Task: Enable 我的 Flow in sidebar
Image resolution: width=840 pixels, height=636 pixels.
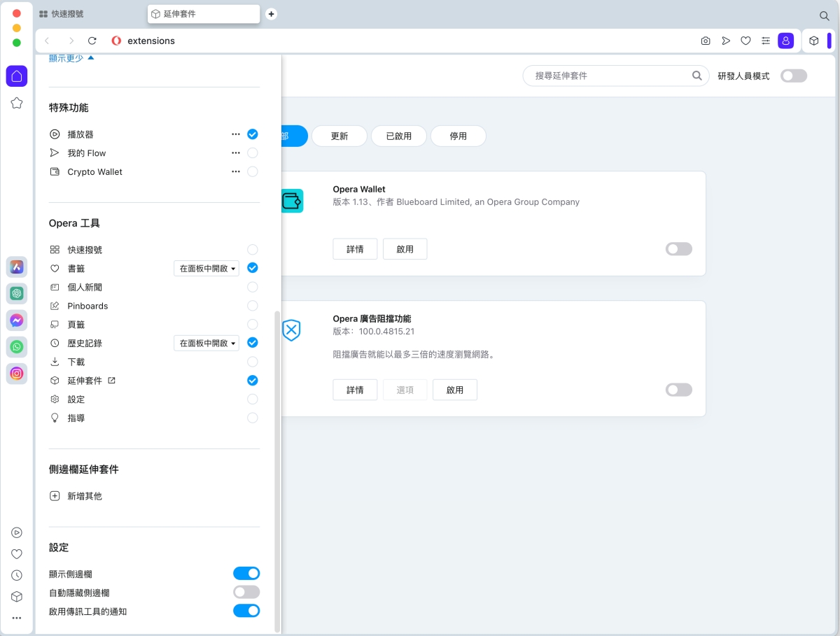Action: [253, 153]
